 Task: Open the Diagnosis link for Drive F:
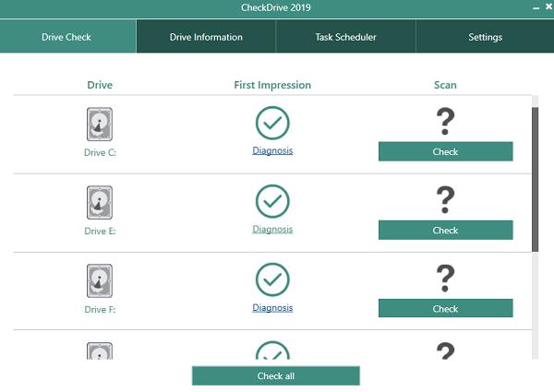272,308
